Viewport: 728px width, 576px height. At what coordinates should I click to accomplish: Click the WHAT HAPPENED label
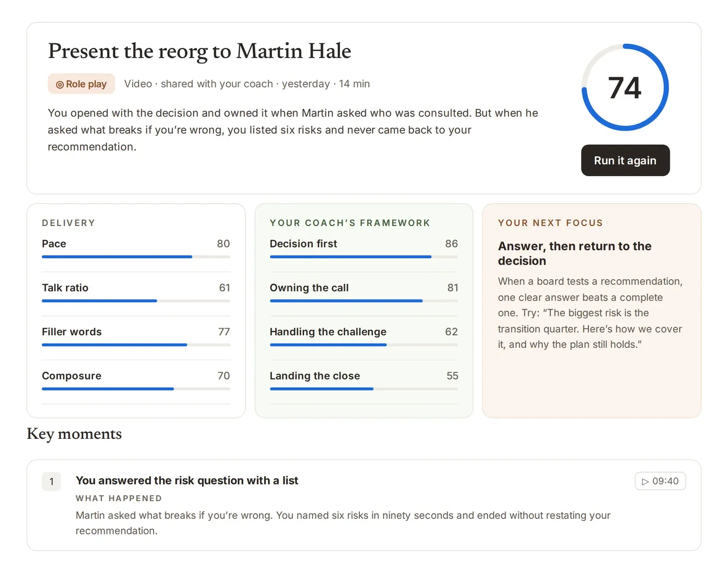pyautogui.click(x=119, y=498)
